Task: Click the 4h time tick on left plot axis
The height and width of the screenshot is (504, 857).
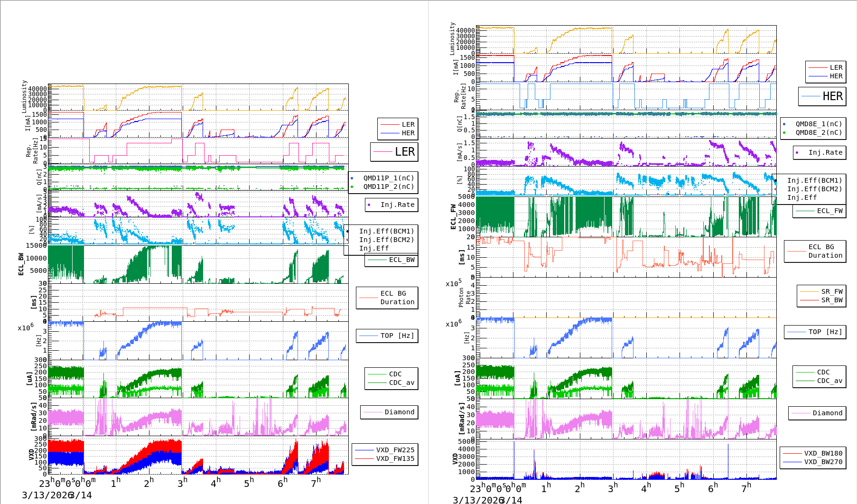Action: point(215,483)
